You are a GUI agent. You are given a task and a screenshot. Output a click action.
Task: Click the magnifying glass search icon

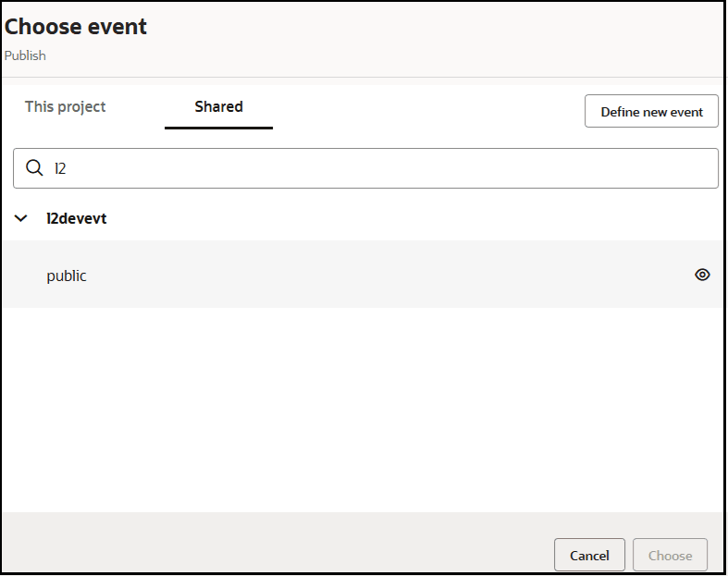(x=34, y=168)
